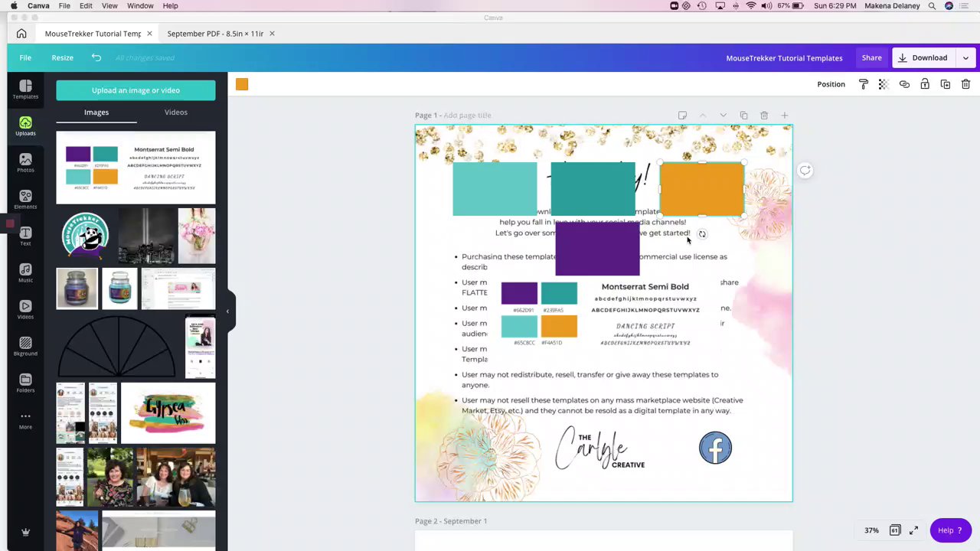Click the trash icon in top toolbar
This screenshot has width=980, height=551.
pyautogui.click(x=965, y=84)
